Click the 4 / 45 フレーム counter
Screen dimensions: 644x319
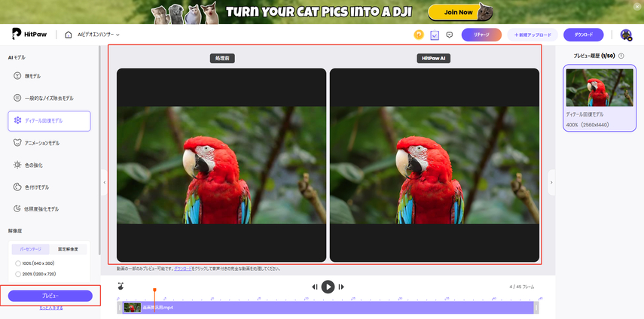pos(522,287)
